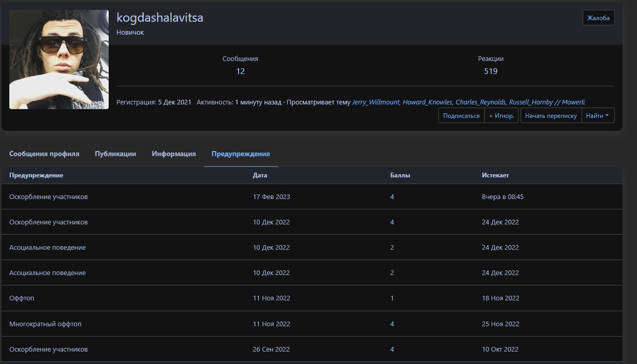Open the Публикации tab
Image resolution: width=637 pixels, height=364 pixels.
pyautogui.click(x=115, y=154)
